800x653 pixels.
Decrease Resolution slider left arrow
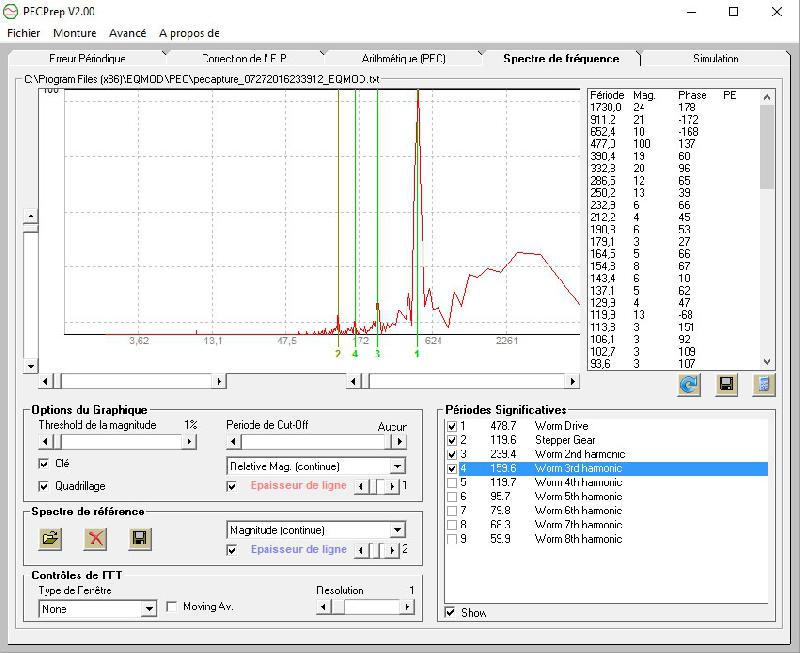coord(323,607)
